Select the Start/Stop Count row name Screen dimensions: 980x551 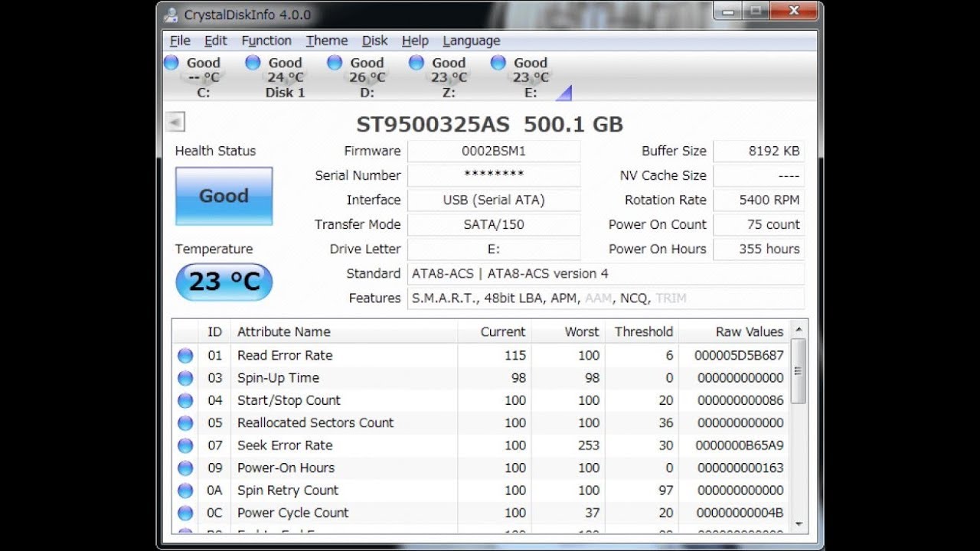(x=289, y=400)
